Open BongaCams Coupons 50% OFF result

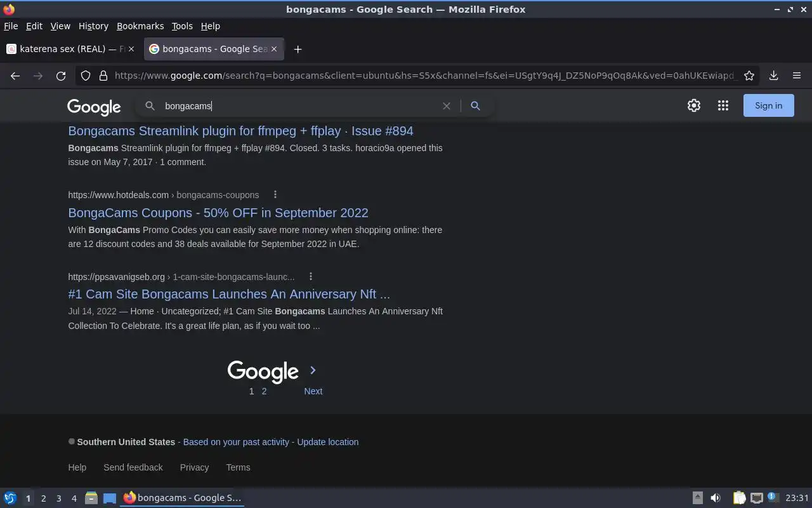218,213
